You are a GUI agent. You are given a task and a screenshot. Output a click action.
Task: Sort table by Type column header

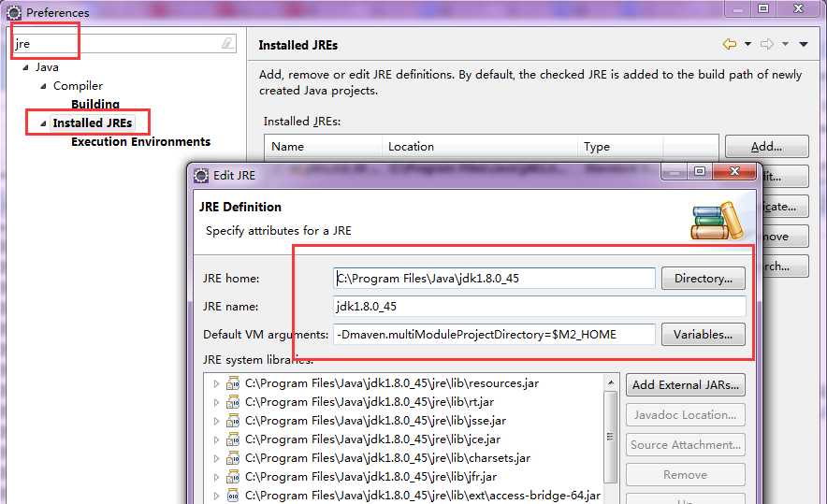pos(619,147)
